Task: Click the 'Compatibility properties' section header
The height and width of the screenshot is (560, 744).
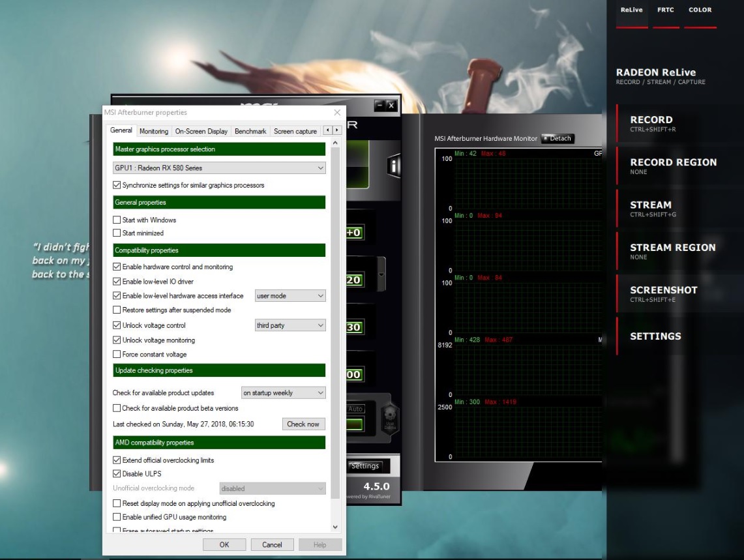Action: [x=219, y=250]
